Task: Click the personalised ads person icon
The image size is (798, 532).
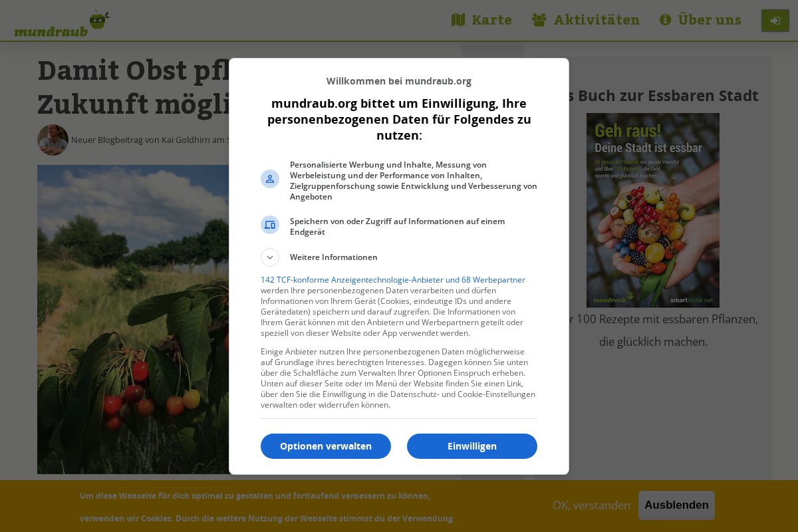Action: (x=270, y=179)
